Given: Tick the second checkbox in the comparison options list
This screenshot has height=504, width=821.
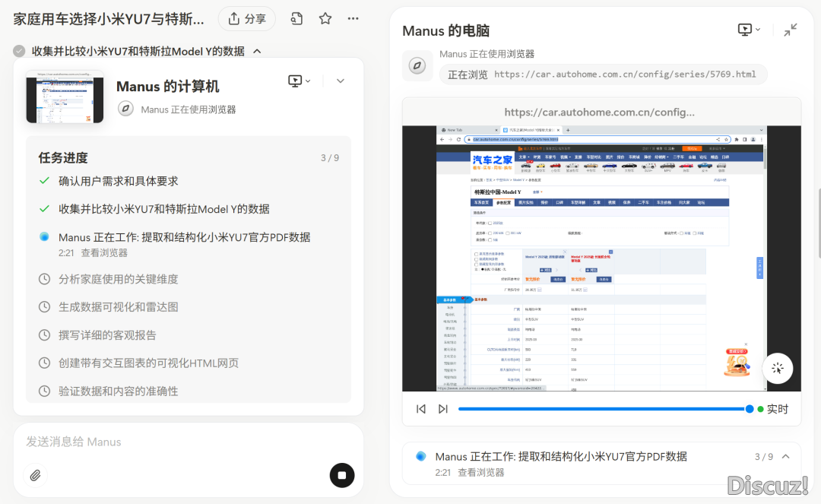Looking at the screenshot, I should pyautogui.click(x=476, y=259).
